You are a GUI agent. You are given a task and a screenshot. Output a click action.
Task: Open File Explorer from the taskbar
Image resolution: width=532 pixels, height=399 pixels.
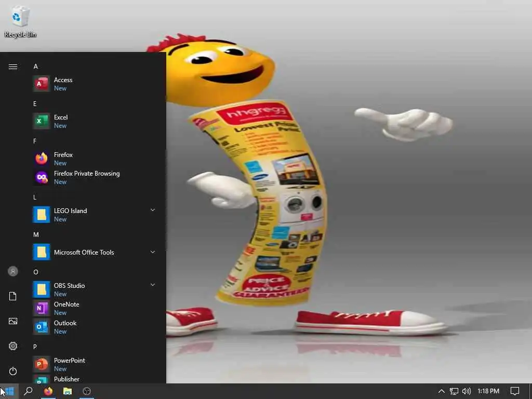point(68,391)
